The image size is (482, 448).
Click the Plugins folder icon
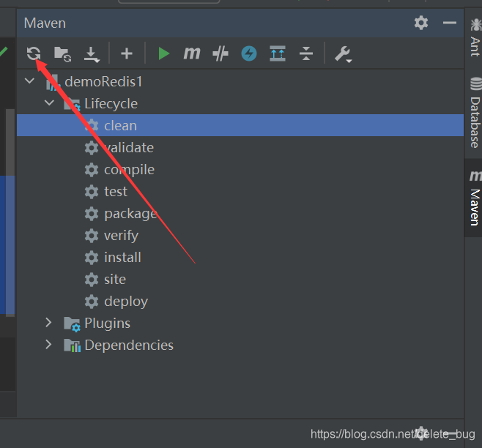tap(73, 324)
